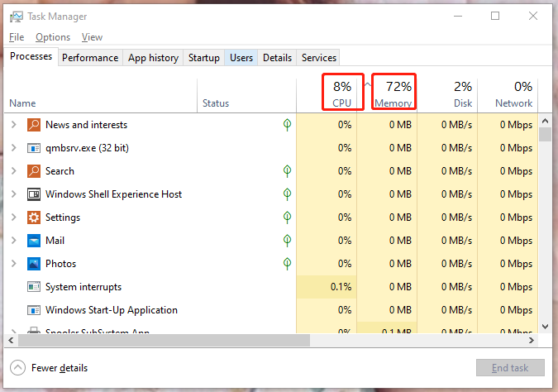Expand the Search process group
Screen dimensions: 558x392
click(13, 170)
